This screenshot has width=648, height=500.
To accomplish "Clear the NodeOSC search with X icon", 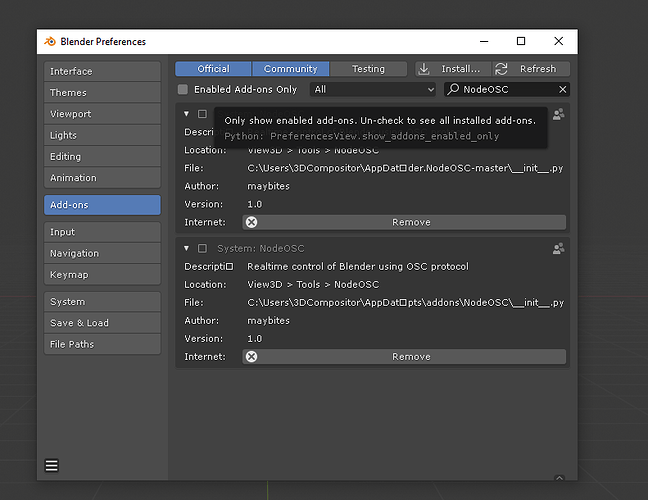I will [562, 89].
